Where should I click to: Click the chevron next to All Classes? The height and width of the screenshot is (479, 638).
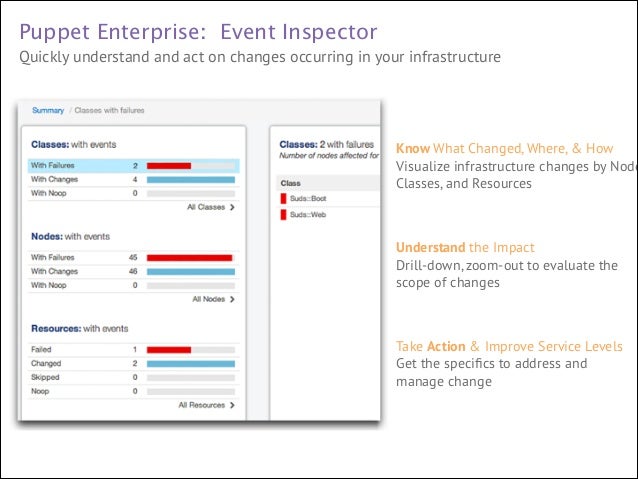coord(232,207)
